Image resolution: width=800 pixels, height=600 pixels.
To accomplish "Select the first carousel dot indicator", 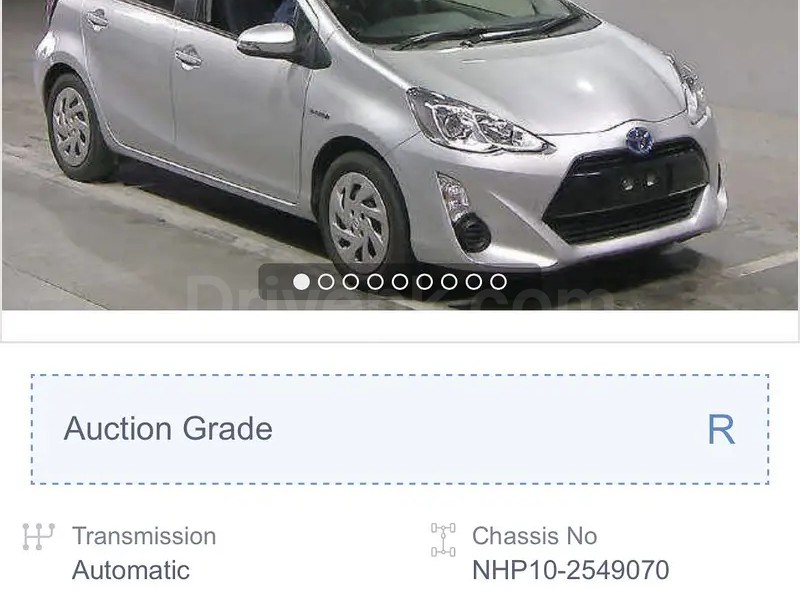I will (x=301, y=282).
